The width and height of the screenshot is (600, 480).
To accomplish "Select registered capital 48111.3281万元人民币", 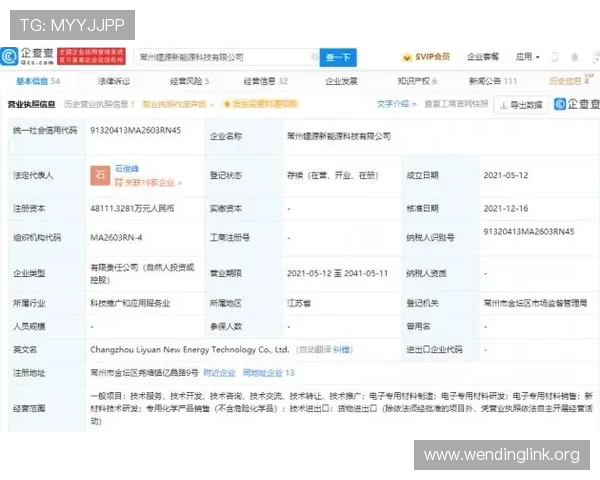I will click(x=132, y=208).
